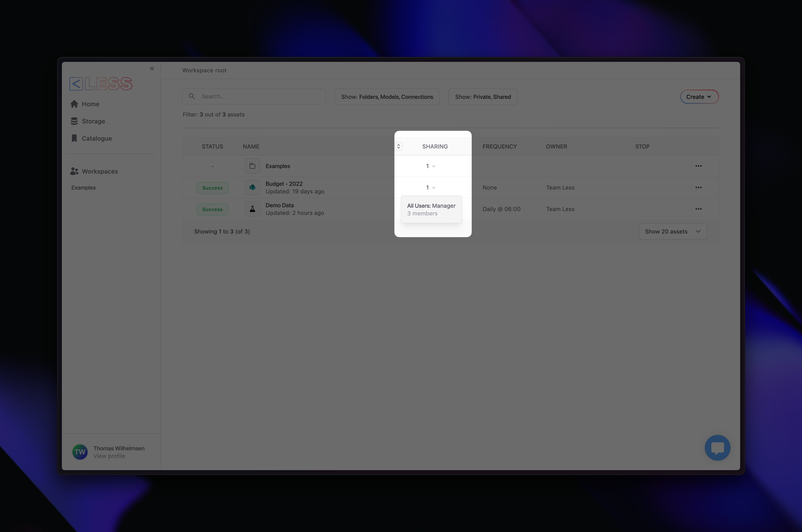802x532 pixels.
Task: Click the FREQUENCY column header
Action: [x=499, y=147]
